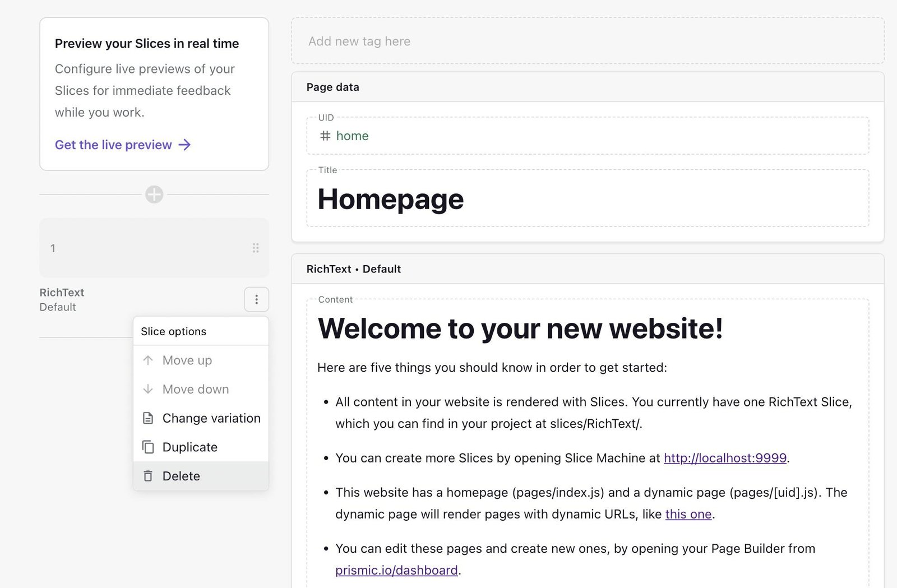Image resolution: width=897 pixels, height=588 pixels.
Task: Select Duplicate from Slice options menu
Action: coord(190,447)
